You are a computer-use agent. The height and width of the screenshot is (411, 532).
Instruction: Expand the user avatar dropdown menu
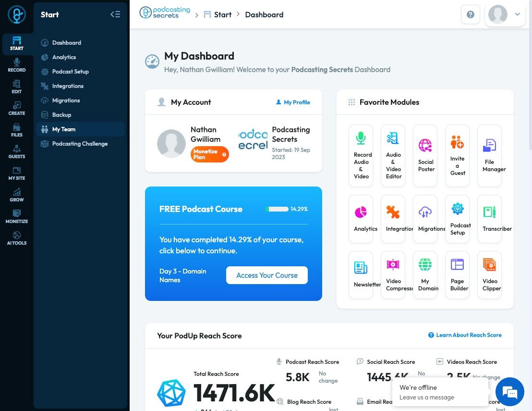coord(505,14)
